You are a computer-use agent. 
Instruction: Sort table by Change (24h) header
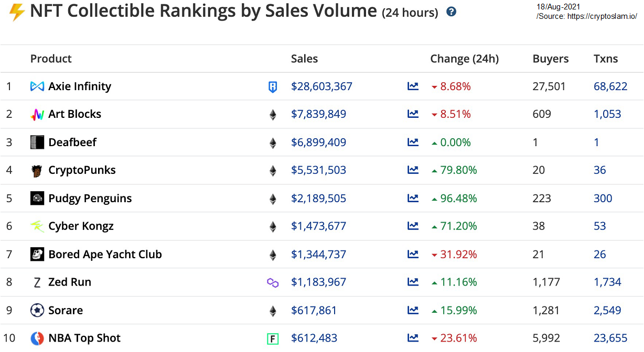(x=464, y=59)
